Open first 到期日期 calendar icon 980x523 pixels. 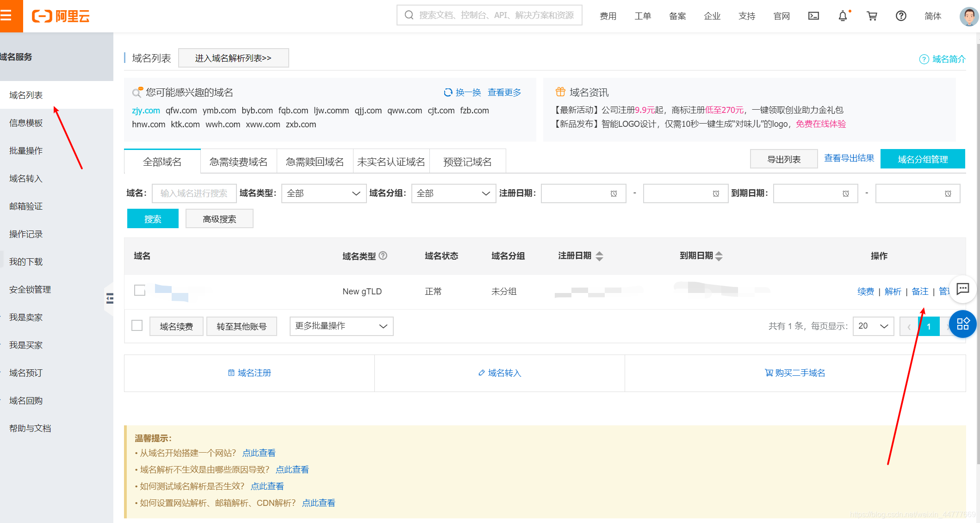(846, 193)
